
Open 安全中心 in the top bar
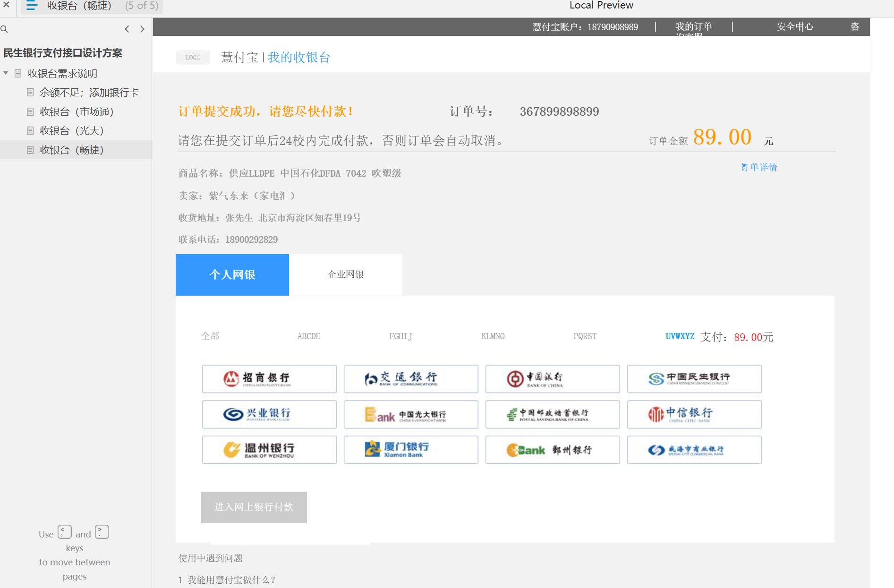point(795,27)
